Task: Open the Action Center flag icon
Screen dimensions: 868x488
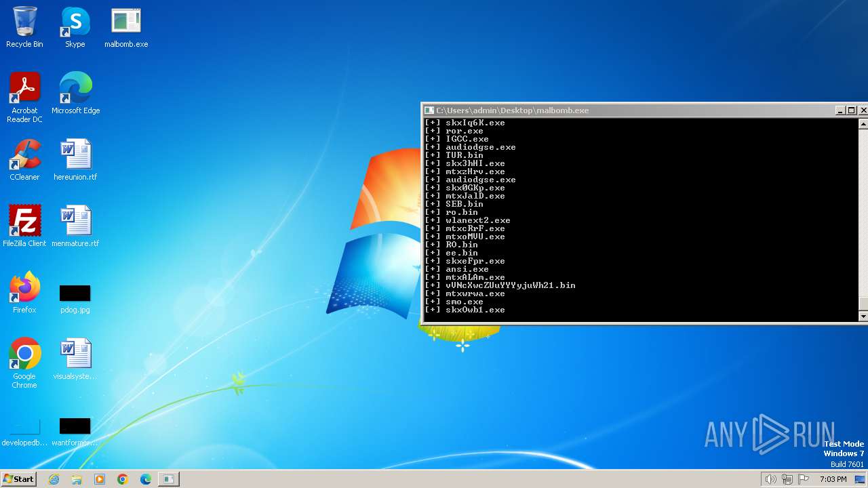Action: pos(804,479)
